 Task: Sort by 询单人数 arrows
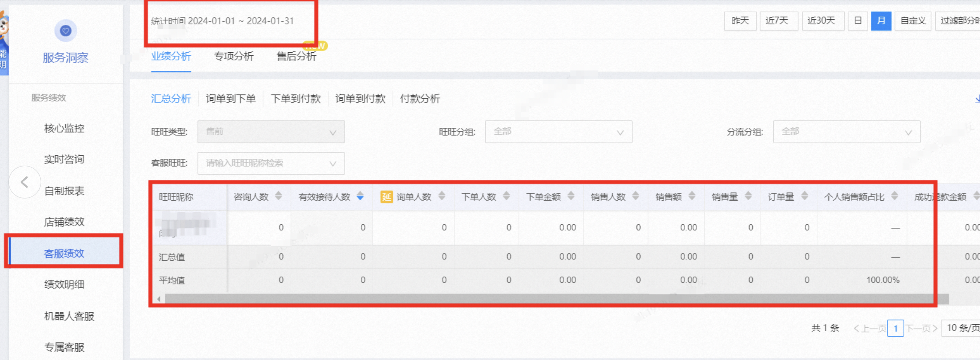point(442,196)
